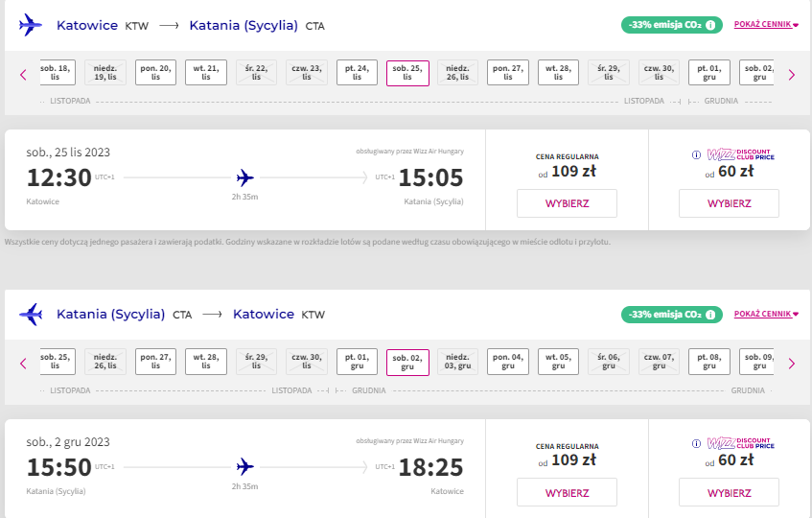Expand Pokaż cennik for Katania to Katowice
Viewport: 812px width, 518px height.
[x=766, y=314]
